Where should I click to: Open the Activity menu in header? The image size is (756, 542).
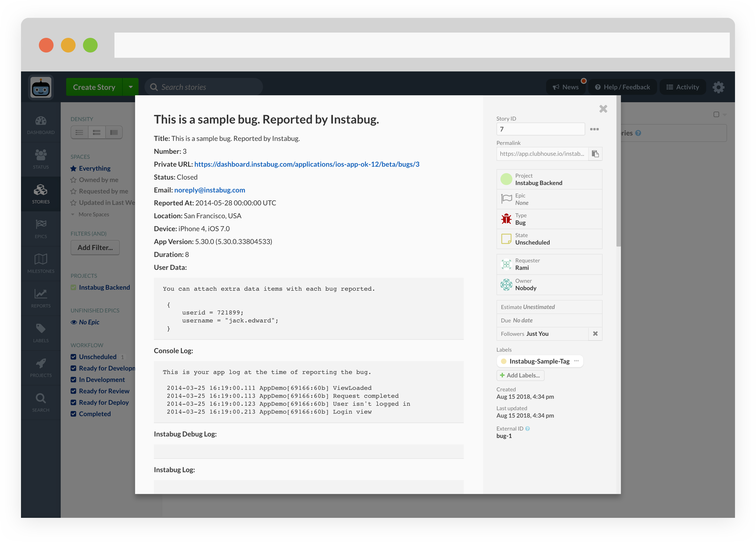click(x=682, y=87)
